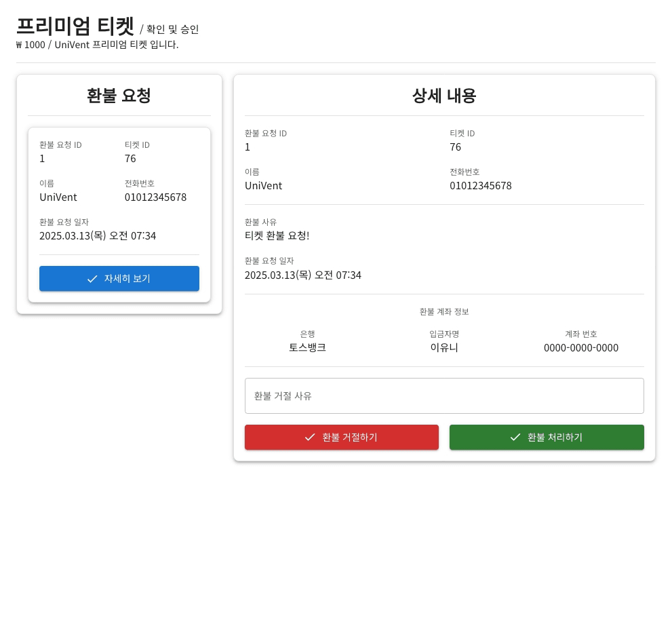Click the name UniVent in 상세 내용 panel
The width and height of the screenshot is (672, 637).
pyautogui.click(x=263, y=186)
